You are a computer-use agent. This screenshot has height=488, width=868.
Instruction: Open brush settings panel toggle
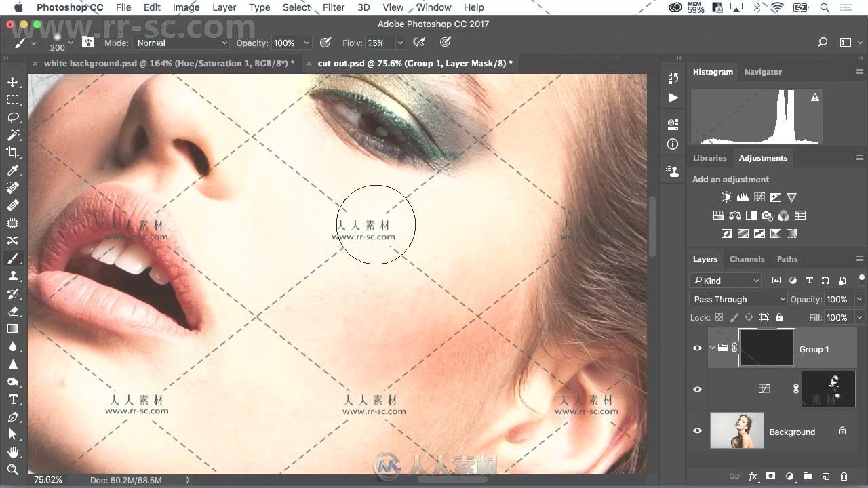point(87,42)
